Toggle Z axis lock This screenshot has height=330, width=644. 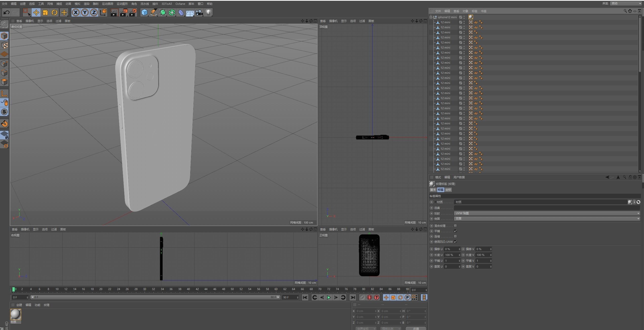point(94,12)
